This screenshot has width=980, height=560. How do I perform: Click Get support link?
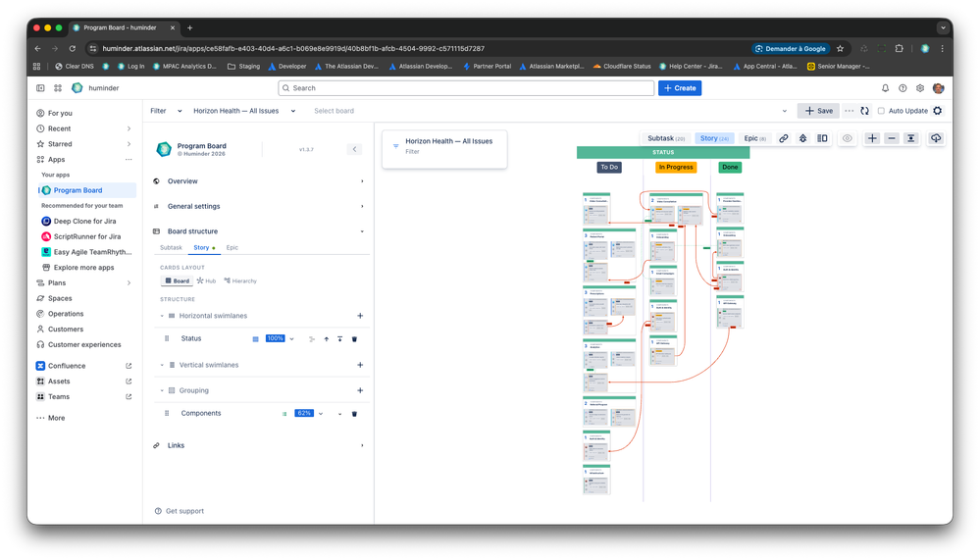180,511
